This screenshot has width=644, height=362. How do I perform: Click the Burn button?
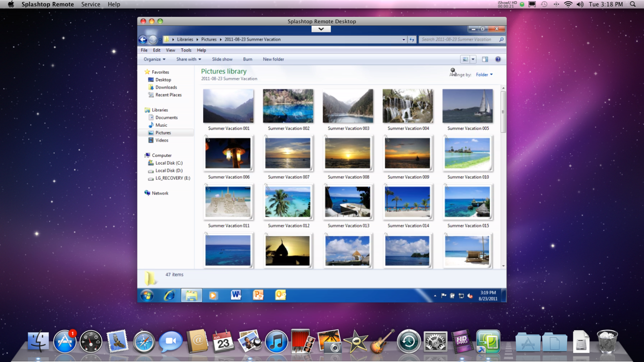pos(248,59)
